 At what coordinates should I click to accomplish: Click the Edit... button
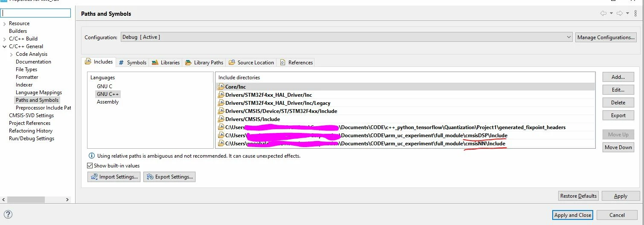click(618, 90)
